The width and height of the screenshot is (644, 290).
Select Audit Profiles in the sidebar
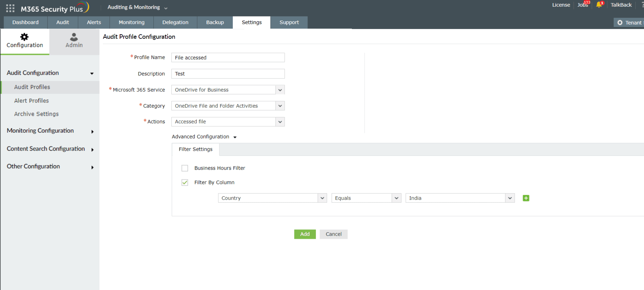click(50, 87)
